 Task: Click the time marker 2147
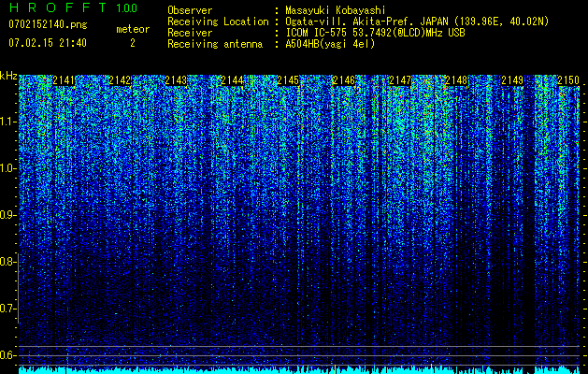coord(400,80)
